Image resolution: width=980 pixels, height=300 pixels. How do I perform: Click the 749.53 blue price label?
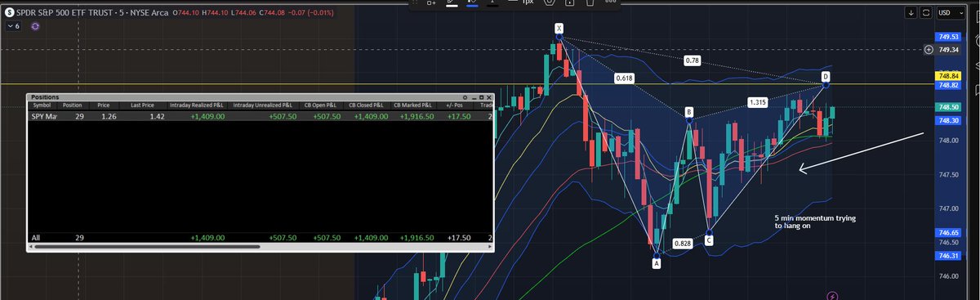click(x=949, y=37)
